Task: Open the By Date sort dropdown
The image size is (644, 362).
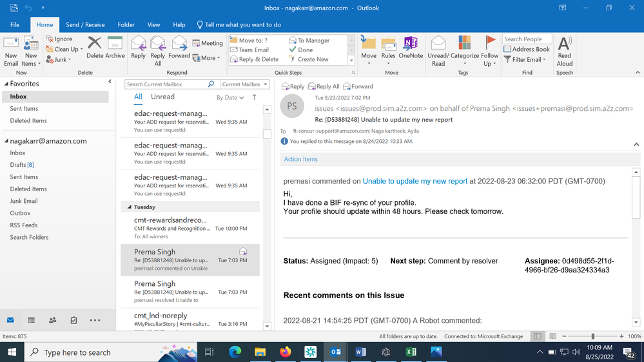Action: pos(230,98)
